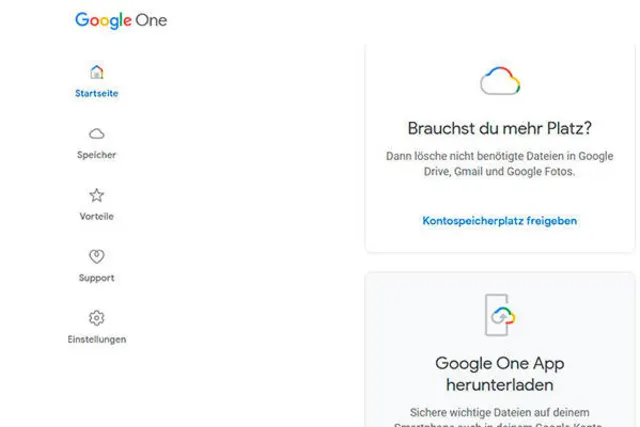Click the line 'Dann lösche nicht benötigte Dateien'

pos(500,156)
